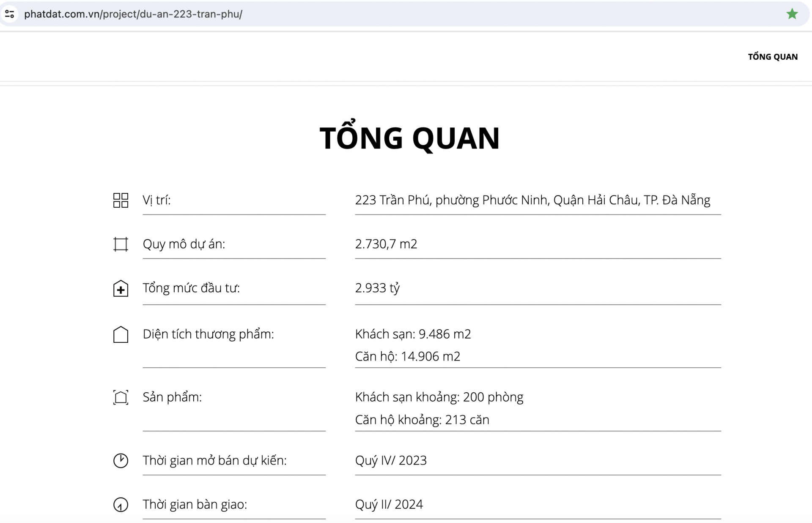
Task: Click the Quý II/ 2024 handover value
Action: point(389,504)
